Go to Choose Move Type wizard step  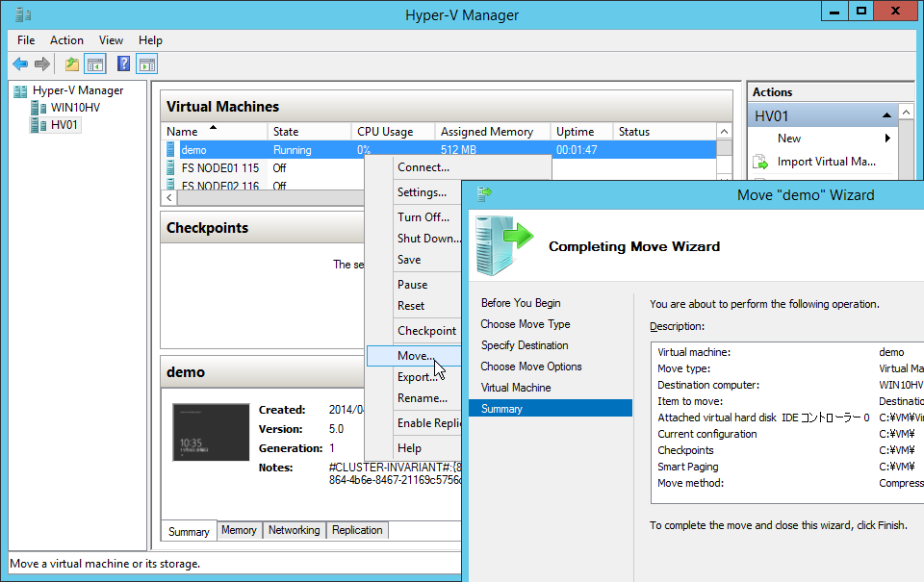[x=526, y=324]
